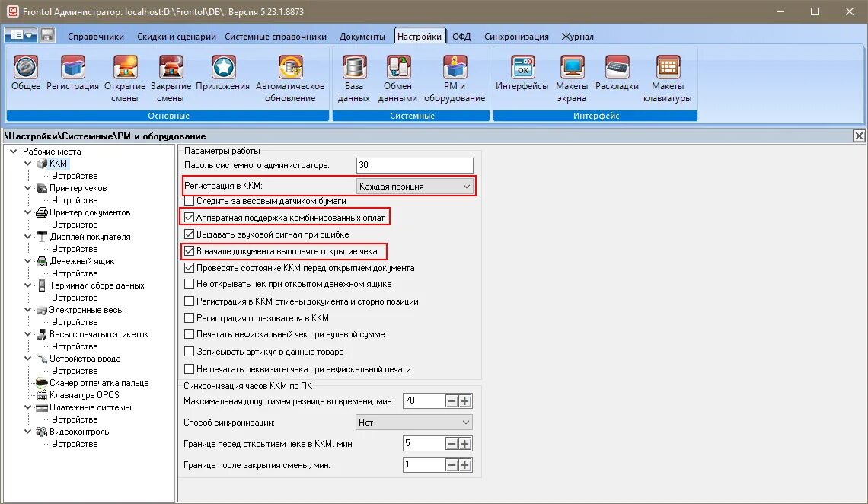Open the База данных icon
Viewport: 868px width, 504px height.
point(354,78)
